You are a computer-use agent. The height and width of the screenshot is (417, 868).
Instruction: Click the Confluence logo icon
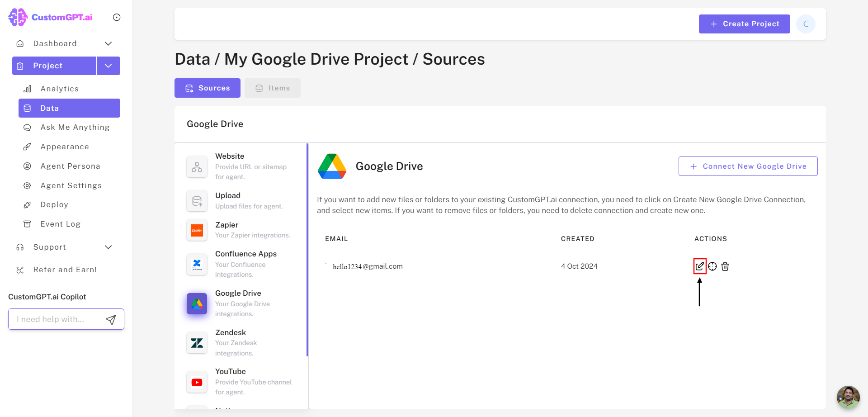coord(197,265)
